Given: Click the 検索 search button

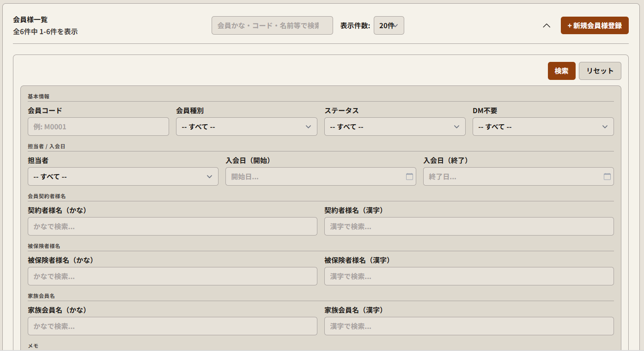Looking at the screenshot, I should [561, 71].
